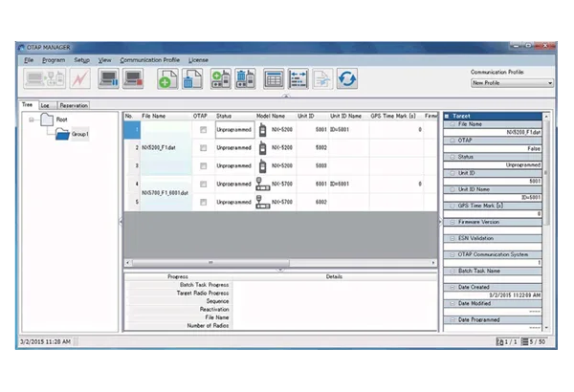This screenshot has height=392, width=574.
Task: Tick OTAP checkbox for unit 6001
Action: click(204, 185)
